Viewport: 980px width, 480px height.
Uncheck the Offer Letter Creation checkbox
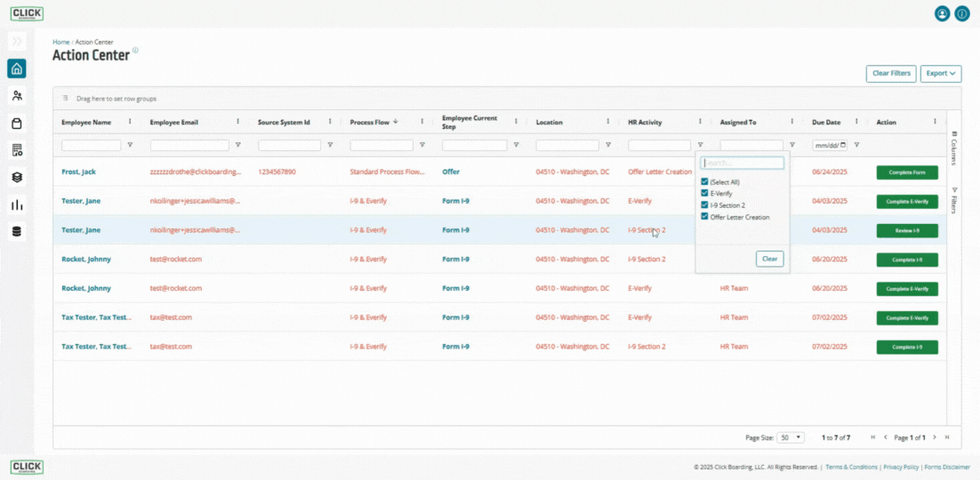[705, 217]
